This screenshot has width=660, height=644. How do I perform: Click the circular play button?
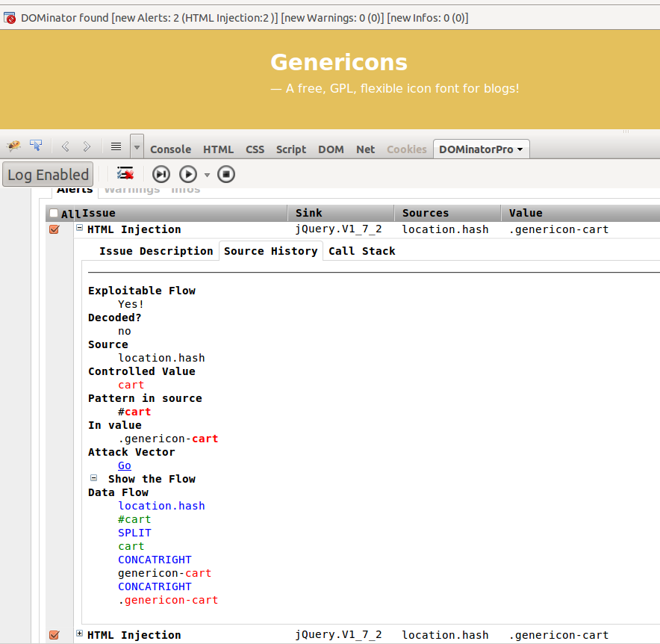[188, 174]
